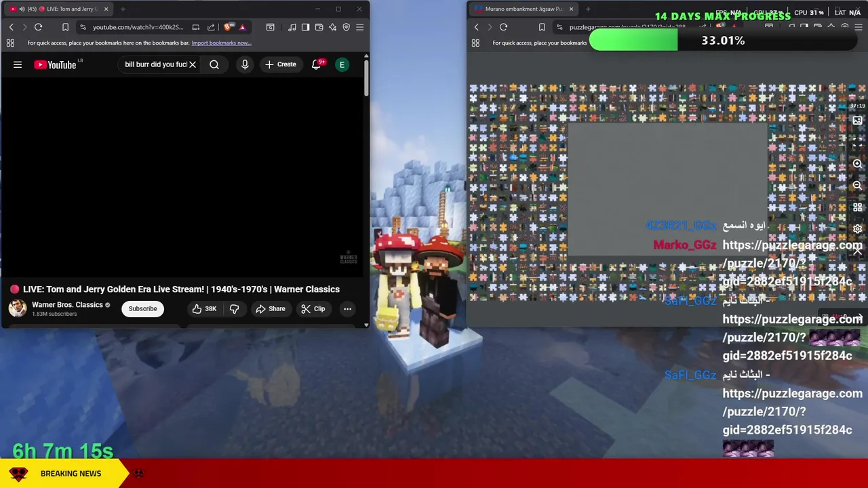
Task: Arrange puzzle pieces with grid icon
Action: (x=857, y=207)
